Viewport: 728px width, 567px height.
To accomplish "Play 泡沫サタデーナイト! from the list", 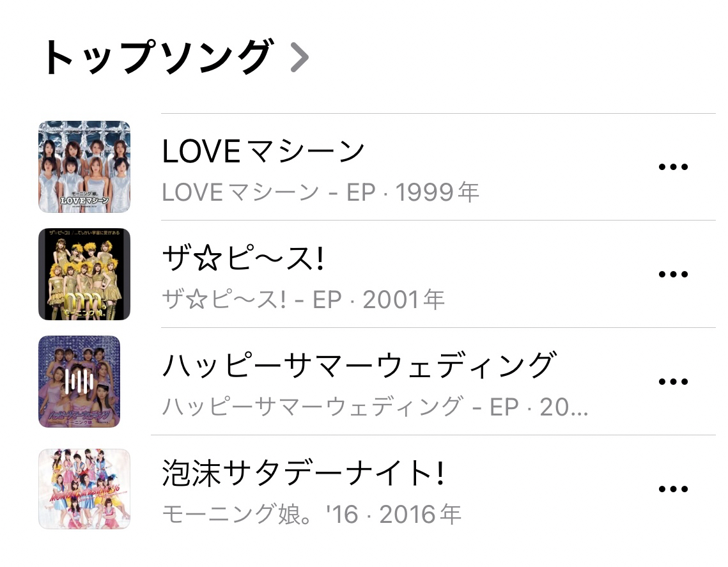I will point(303,474).
